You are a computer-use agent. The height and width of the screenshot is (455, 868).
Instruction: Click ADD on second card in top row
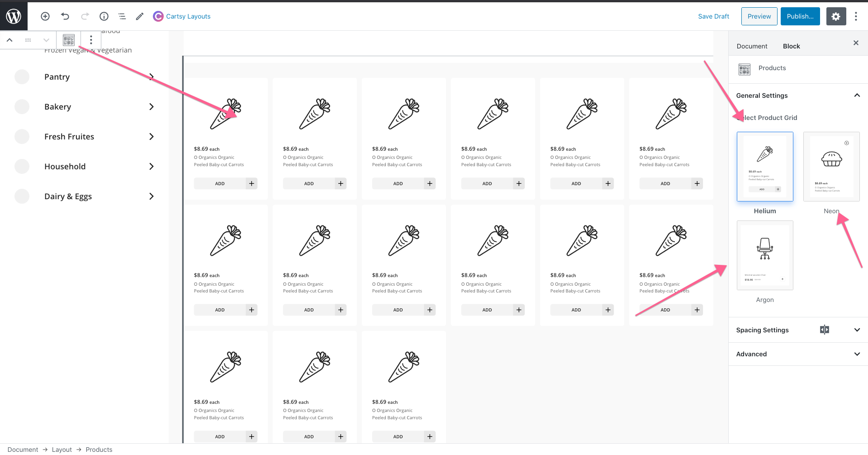point(309,183)
